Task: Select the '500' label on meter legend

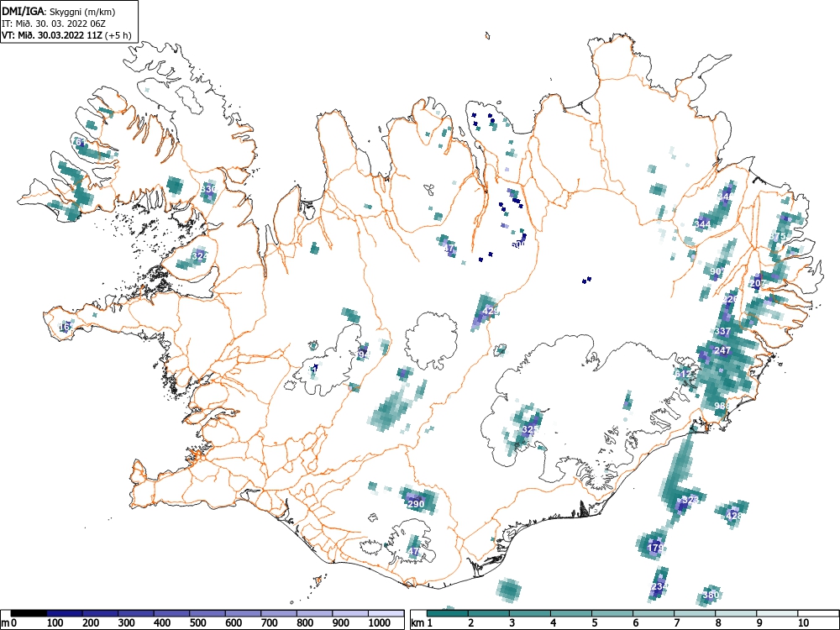Action: [x=199, y=623]
